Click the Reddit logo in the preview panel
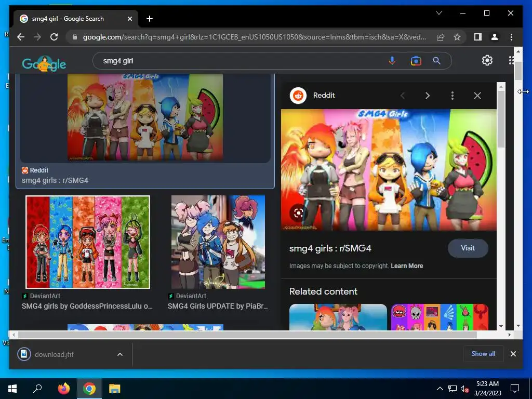This screenshot has height=399, width=532. (x=298, y=96)
